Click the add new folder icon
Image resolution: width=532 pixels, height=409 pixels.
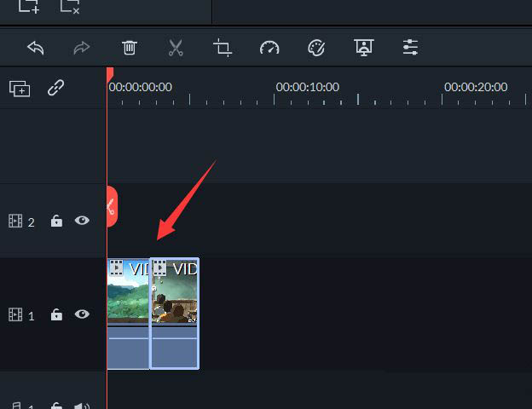click(29, 7)
